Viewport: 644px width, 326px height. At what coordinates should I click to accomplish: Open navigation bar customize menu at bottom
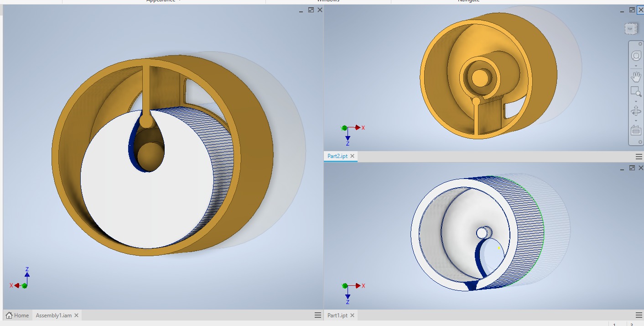pyautogui.click(x=640, y=142)
